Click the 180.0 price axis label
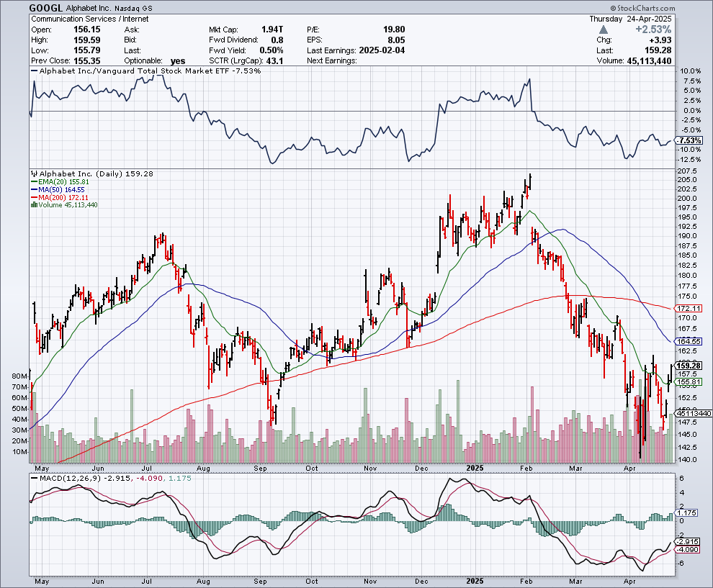 (x=687, y=276)
